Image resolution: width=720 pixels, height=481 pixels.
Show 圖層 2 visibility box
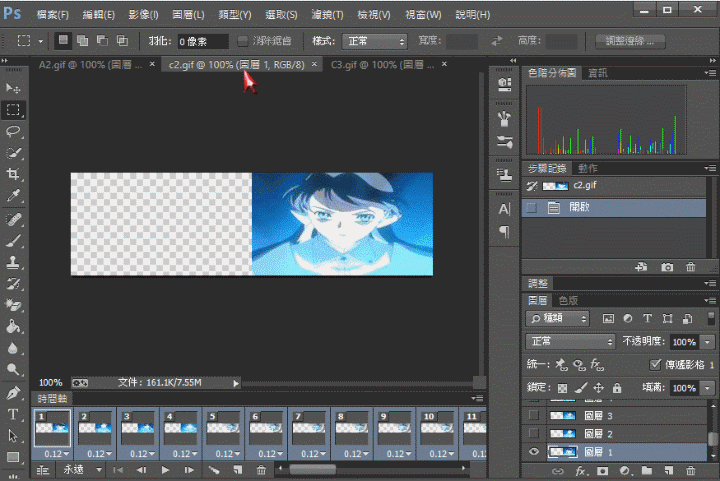(x=534, y=433)
